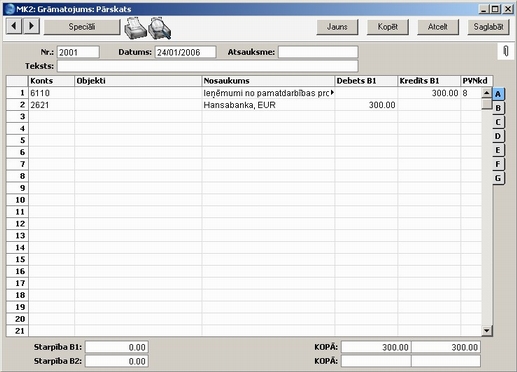The height and width of the screenshot is (372, 517).
Task: Click the Ieņēmumi no pamatdarbības name cell
Action: (x=268, y=93)
